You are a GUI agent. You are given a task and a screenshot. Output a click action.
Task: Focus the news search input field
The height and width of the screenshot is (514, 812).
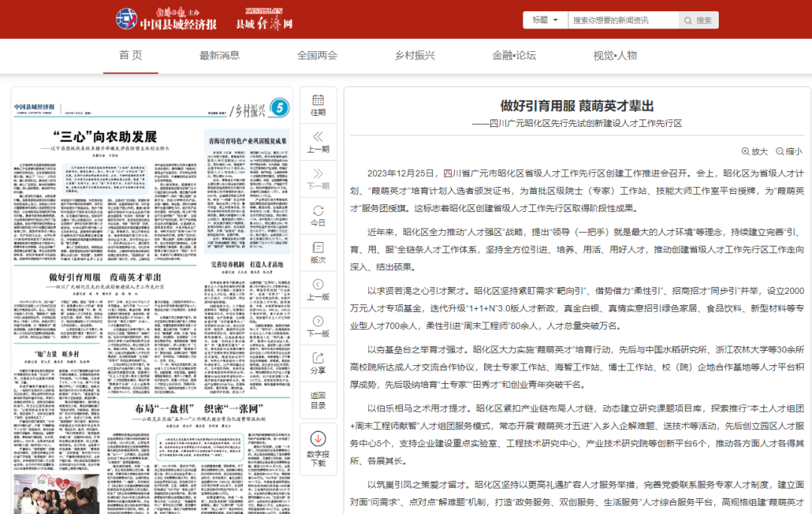tap(623, 20)
